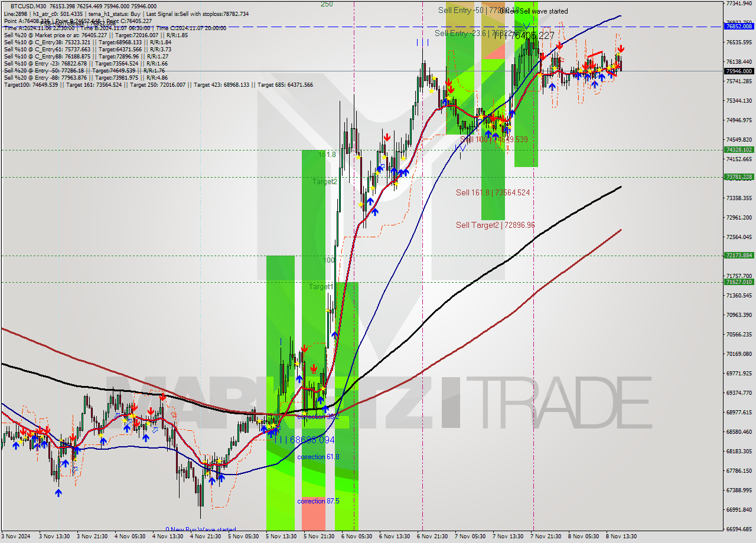Select the 'Sell 100 | 74649.539' label
This screenshot has height=543, width=756.
494,139
